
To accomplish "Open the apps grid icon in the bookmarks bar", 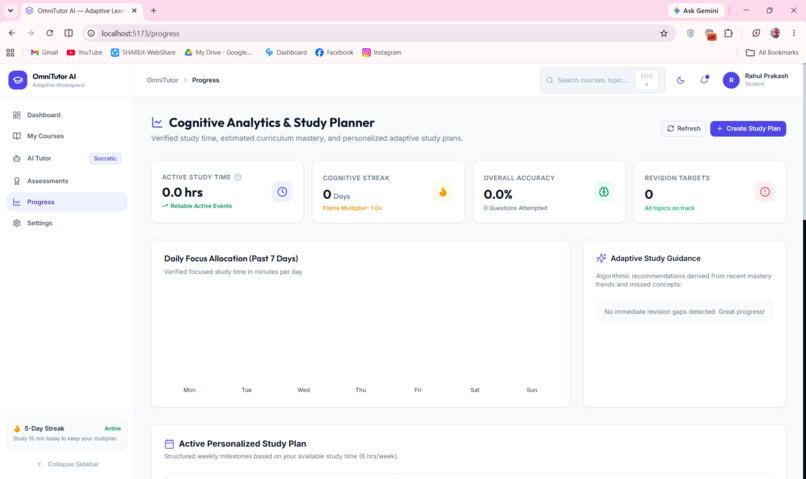I will 10,52.
